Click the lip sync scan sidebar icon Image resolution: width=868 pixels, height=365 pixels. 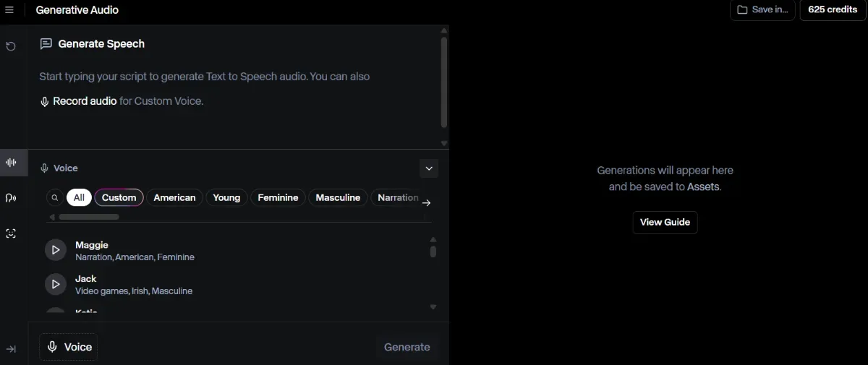coord(11,233)
